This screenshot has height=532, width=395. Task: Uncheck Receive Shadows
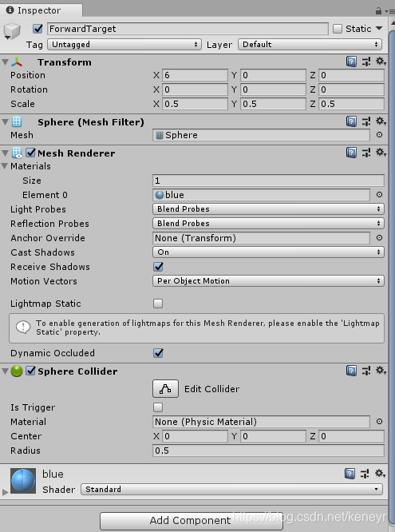coord(158,267)
